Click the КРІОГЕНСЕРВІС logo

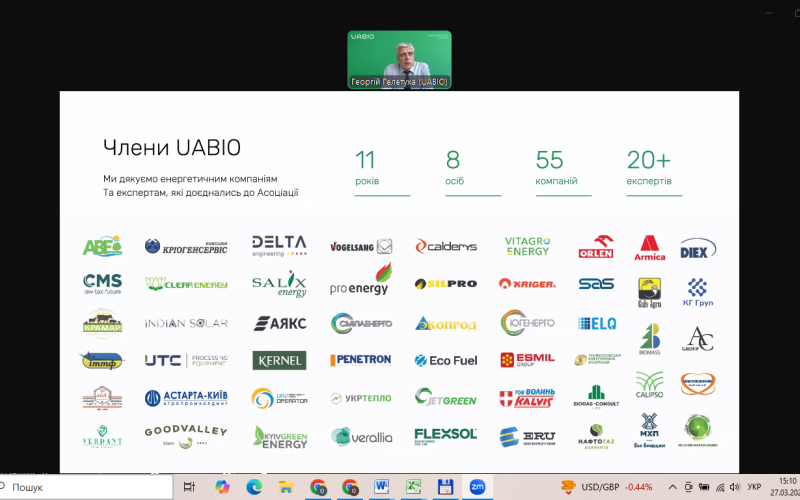click(x=186, y=247)
